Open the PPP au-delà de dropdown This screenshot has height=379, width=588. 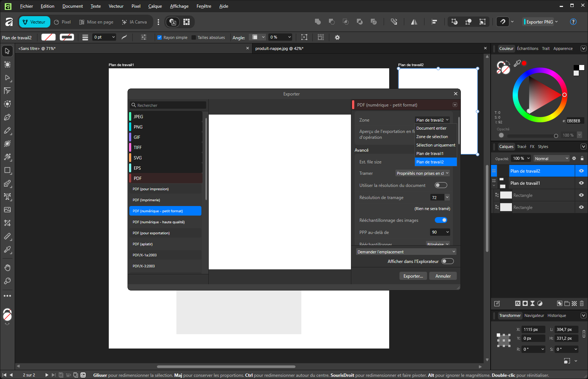click(440, 232)
